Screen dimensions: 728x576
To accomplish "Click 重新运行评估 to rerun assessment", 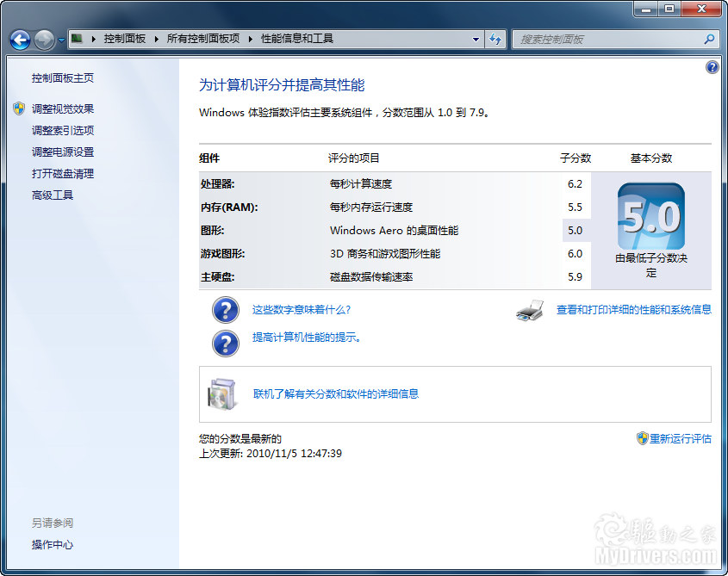I will (x=680, y=438).
